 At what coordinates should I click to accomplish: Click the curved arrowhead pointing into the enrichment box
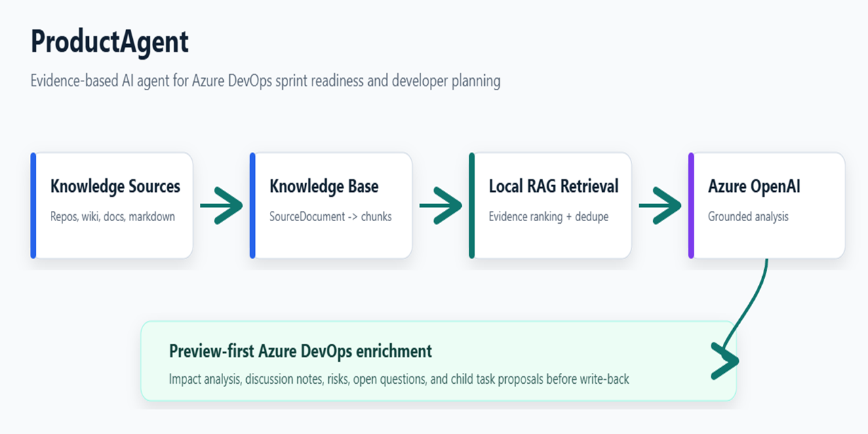pyautogui.click(x=724, y=361)
